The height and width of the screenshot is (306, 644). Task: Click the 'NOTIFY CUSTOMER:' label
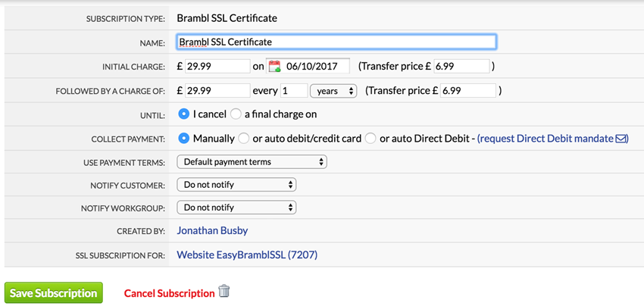pos(128,186)
